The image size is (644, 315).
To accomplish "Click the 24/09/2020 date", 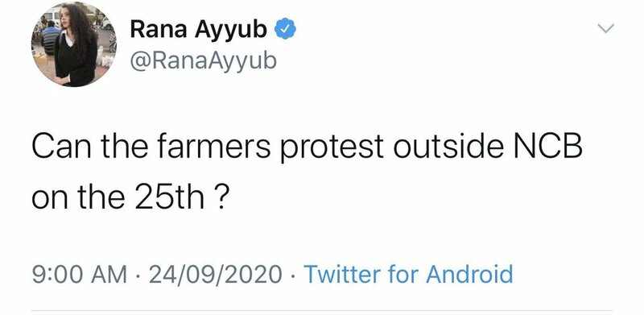I will point(216,275).
